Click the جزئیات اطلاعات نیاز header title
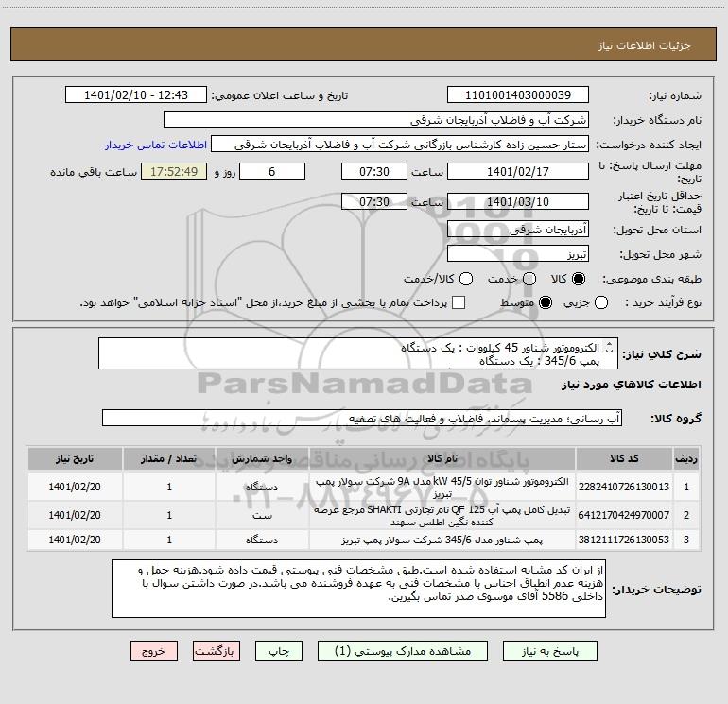The width and height of the screenshot is (728, 704). coord(645,45)
